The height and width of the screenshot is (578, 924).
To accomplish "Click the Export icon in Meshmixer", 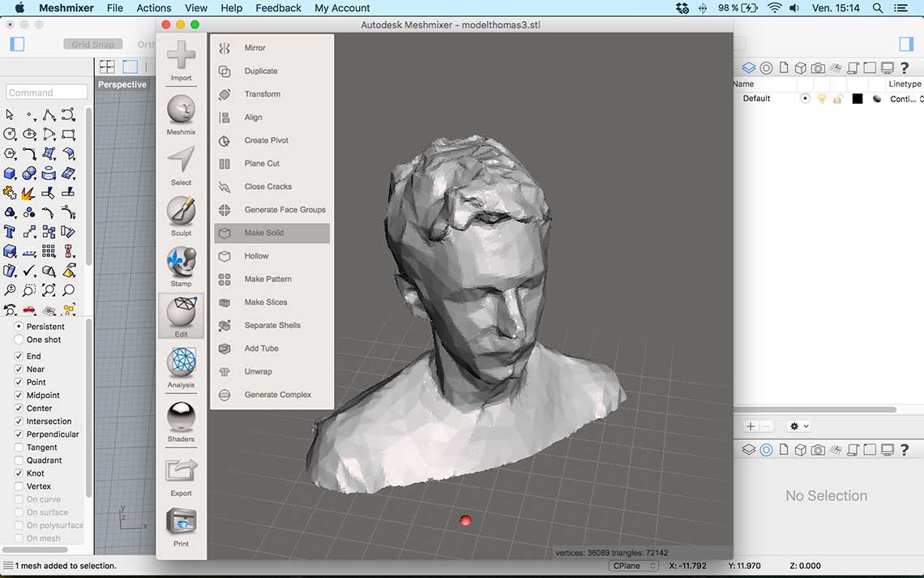I will pyautogui.click(x=181, y=477).
